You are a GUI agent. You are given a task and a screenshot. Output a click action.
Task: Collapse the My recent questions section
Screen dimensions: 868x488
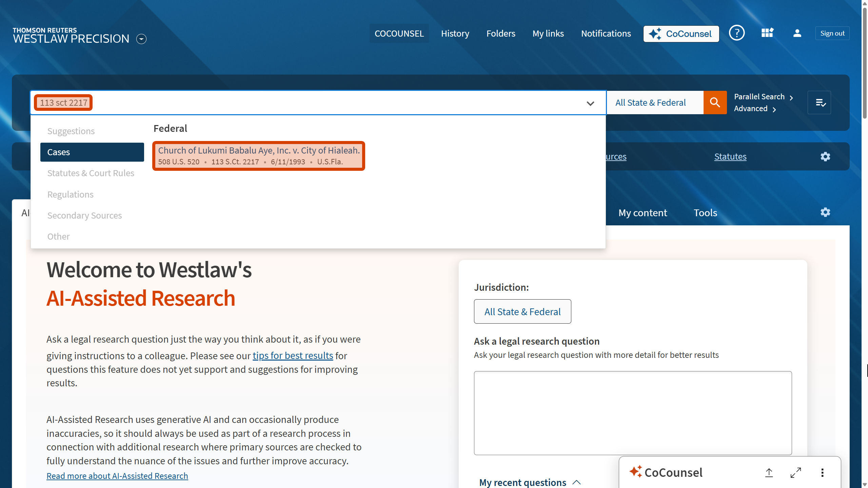(576, 482)
